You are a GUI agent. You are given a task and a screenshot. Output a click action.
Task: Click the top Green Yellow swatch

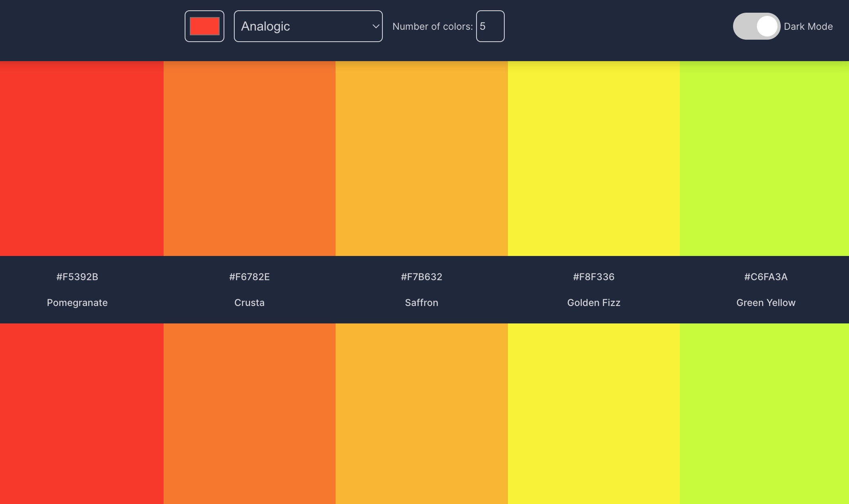click(x=764, y=158)
